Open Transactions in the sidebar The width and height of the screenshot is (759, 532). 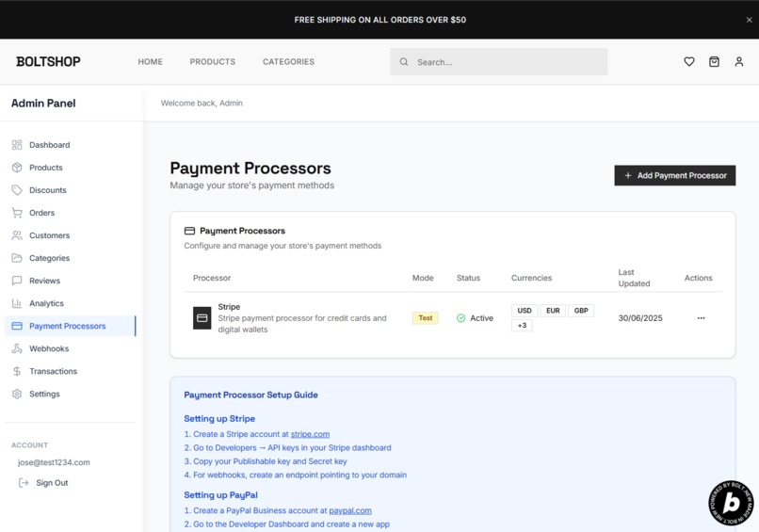click(x=71, y=371)
